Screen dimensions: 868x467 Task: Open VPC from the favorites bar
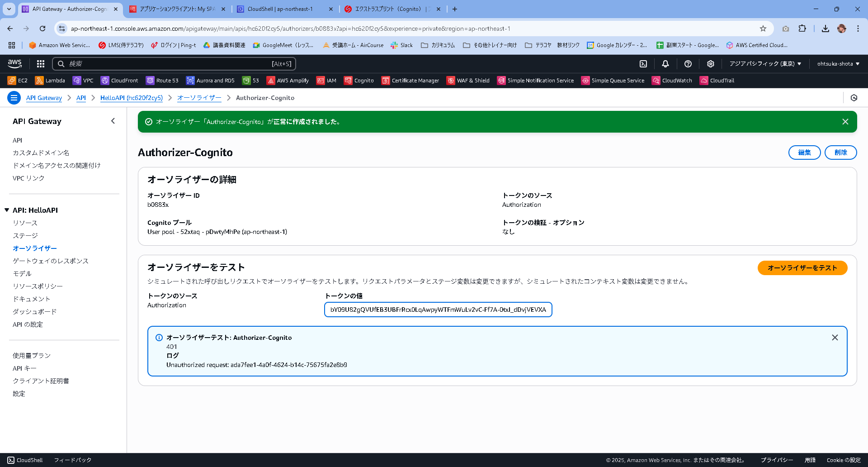point(83,81)
